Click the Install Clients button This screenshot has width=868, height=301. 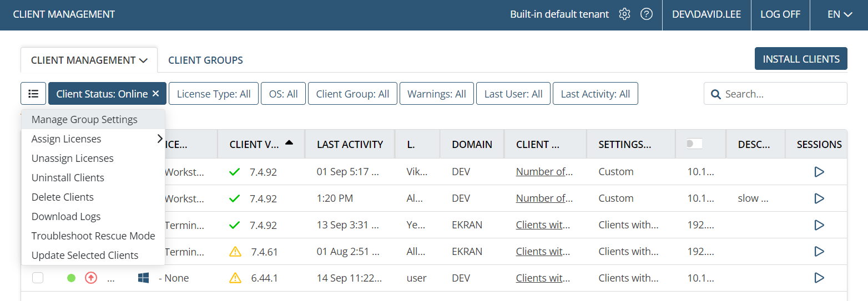click(x=801, y=59)
